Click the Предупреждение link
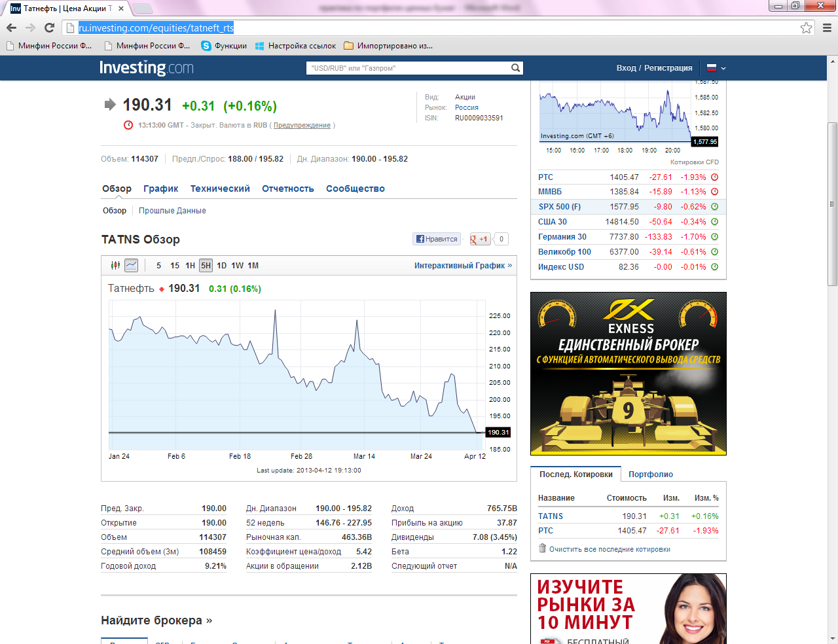838x644 pixels. pos(302,125)
